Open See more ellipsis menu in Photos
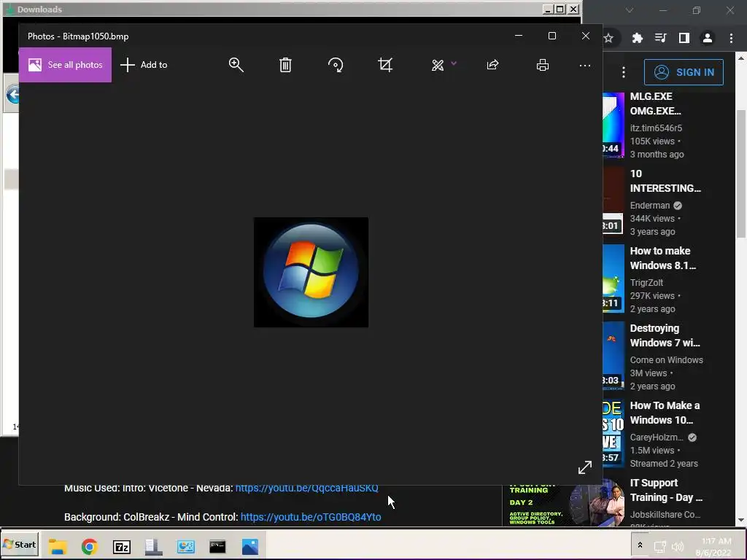 (585, 65)
